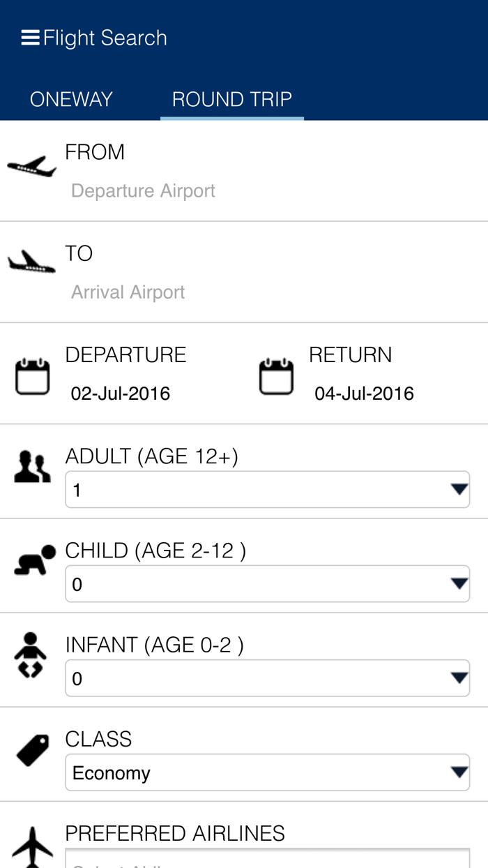488x868 pixels.
Task: Open the hamburger navigation menu
Action: click(29, 36)
